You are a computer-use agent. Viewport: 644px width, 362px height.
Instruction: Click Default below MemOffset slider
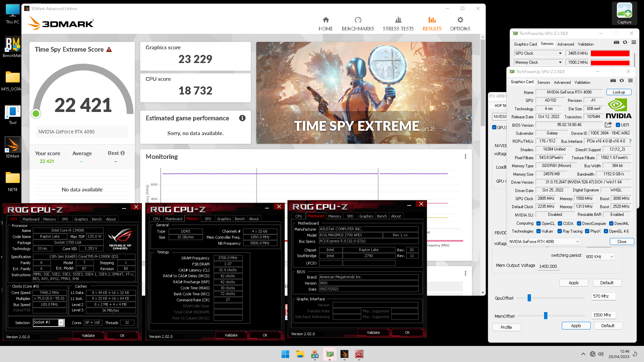pos(607,325)
